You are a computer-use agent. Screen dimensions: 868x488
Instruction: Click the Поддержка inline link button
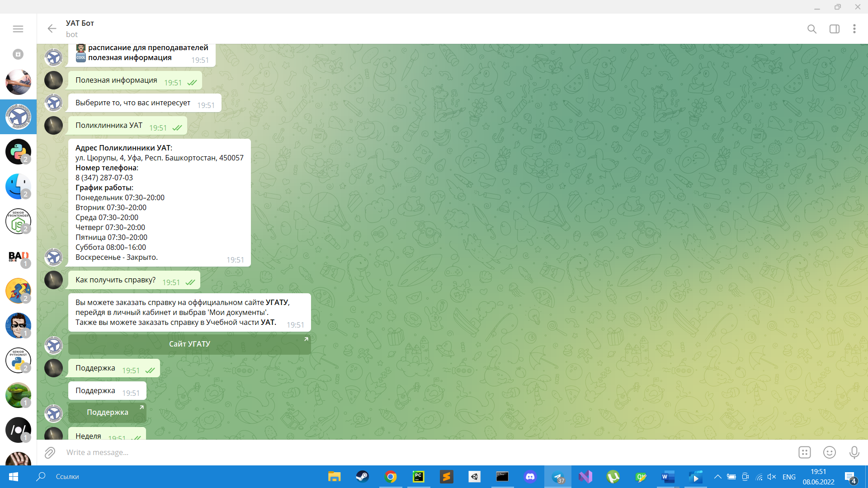pyautogui.click(x=107, y=412)
